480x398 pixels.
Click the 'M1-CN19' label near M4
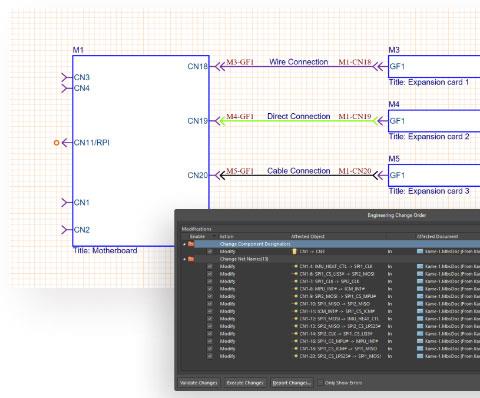tap(355, 116)
